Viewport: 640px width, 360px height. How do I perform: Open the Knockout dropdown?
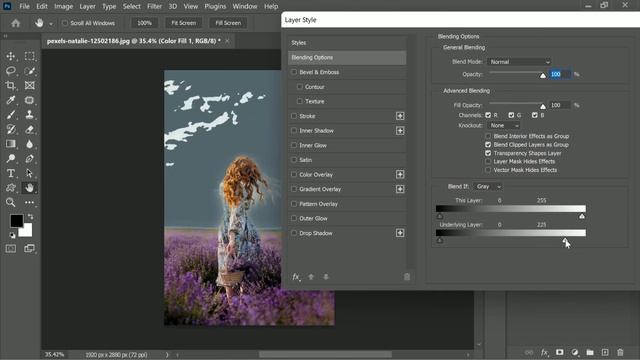tap(504, 125)
